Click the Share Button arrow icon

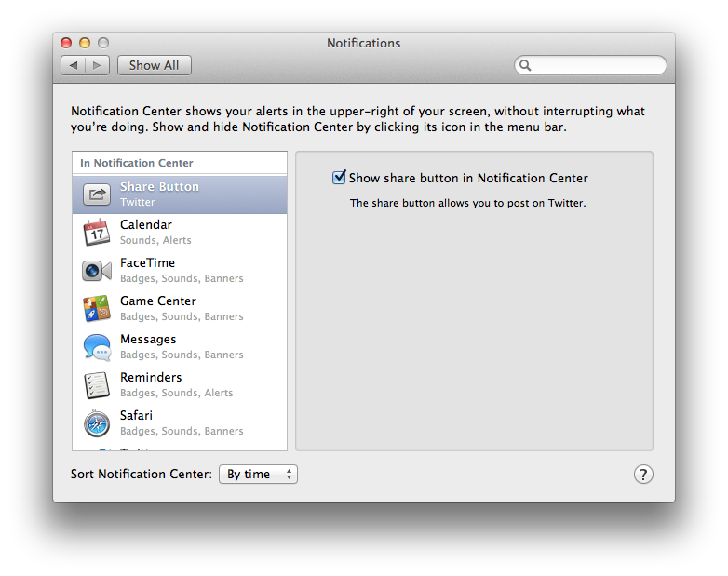[x=97, y=194]
